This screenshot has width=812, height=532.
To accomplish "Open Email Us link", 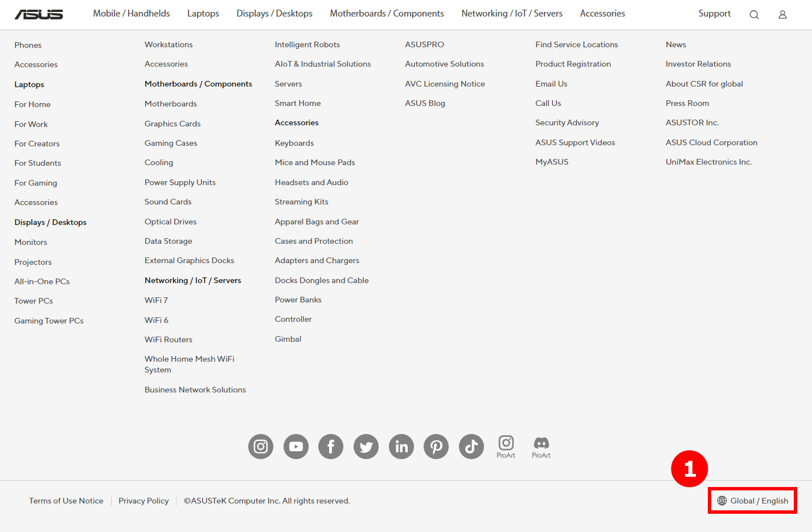I will click(551, 84).
